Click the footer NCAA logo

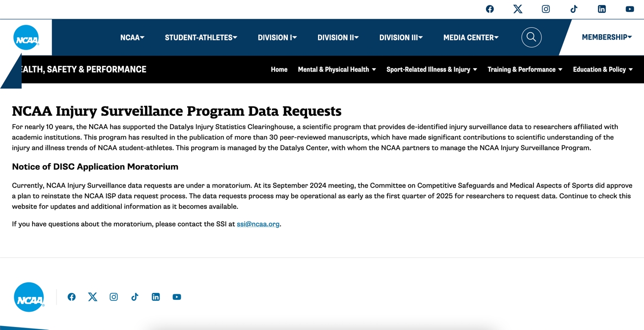(29, 297)
